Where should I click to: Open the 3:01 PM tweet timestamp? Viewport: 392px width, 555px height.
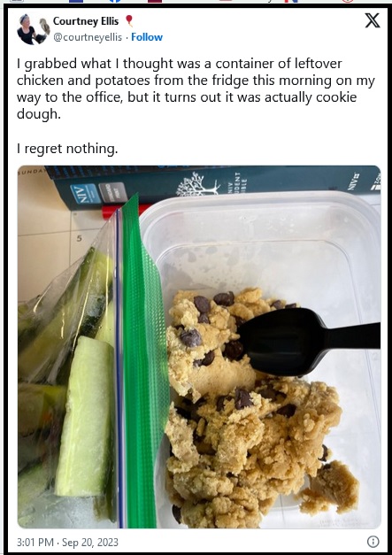(x=35, y=543)
